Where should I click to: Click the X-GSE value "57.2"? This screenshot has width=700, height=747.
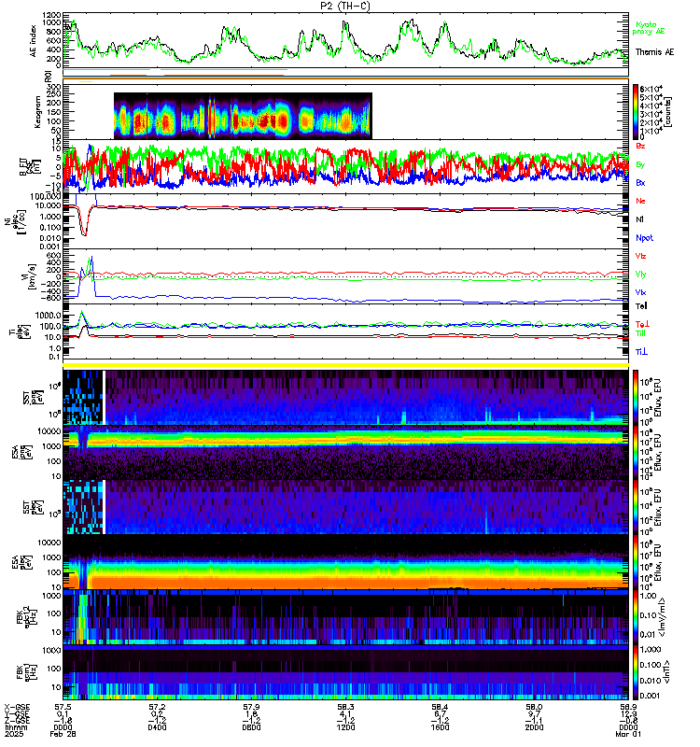click(157, 707)
